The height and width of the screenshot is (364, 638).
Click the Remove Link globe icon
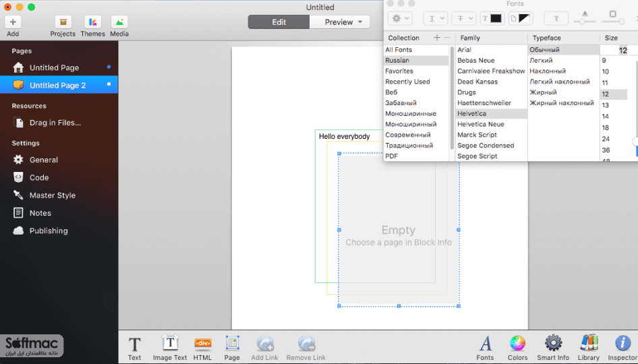click(x=306, y=344)
